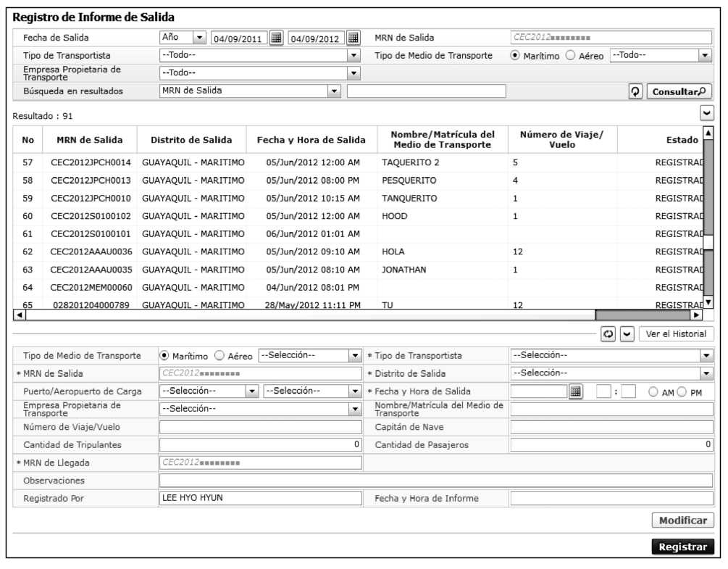Click the Nombre/Matrícula del Medio de Transporte header
Screen dimensions: 728x569
pos(443,140)
